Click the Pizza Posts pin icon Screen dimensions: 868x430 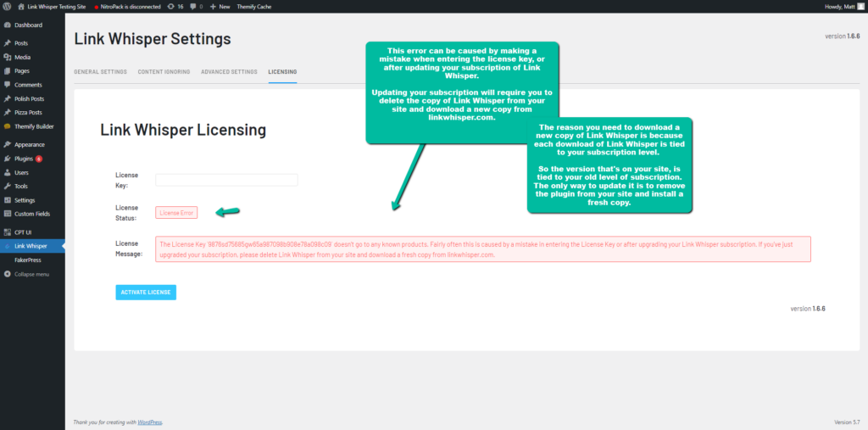pos(7,113)
